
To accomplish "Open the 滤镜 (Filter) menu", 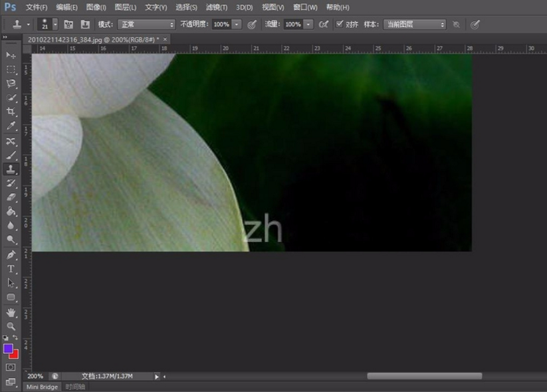I will pyautogui.click(x=216, y=7).
